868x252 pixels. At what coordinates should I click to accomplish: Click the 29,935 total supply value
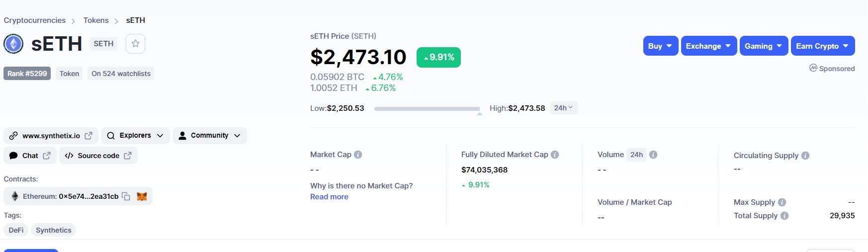click(842, 216)
